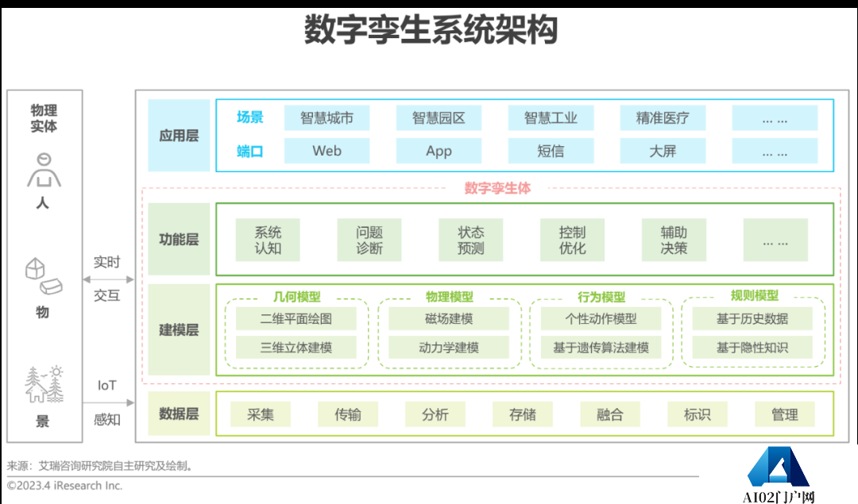Click the 传输 data box
The image size is (858, 504).
click(x=348, y=414)
